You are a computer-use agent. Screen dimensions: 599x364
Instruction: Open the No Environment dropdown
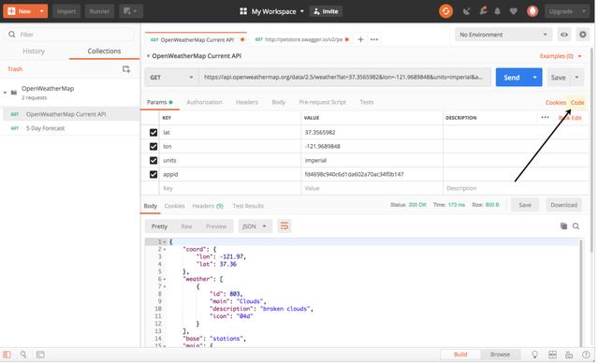tap(504, 35)
